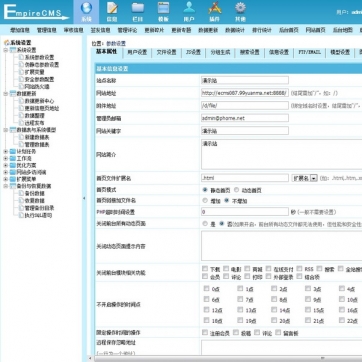Collapse the 系统设置 tree node

[6, 50]
